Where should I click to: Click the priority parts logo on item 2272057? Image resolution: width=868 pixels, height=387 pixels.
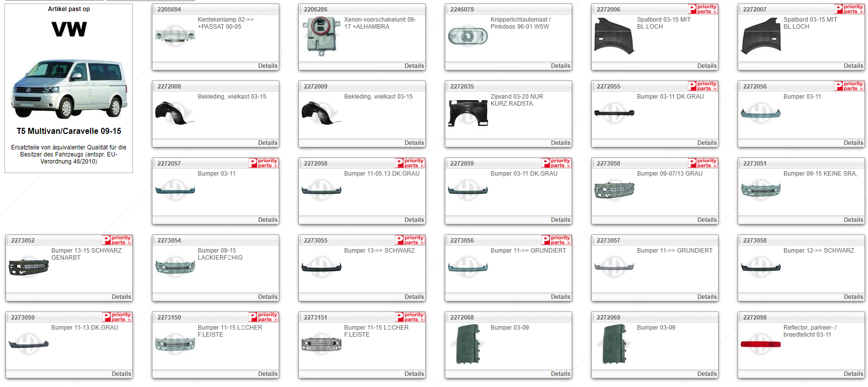[264, 163]
